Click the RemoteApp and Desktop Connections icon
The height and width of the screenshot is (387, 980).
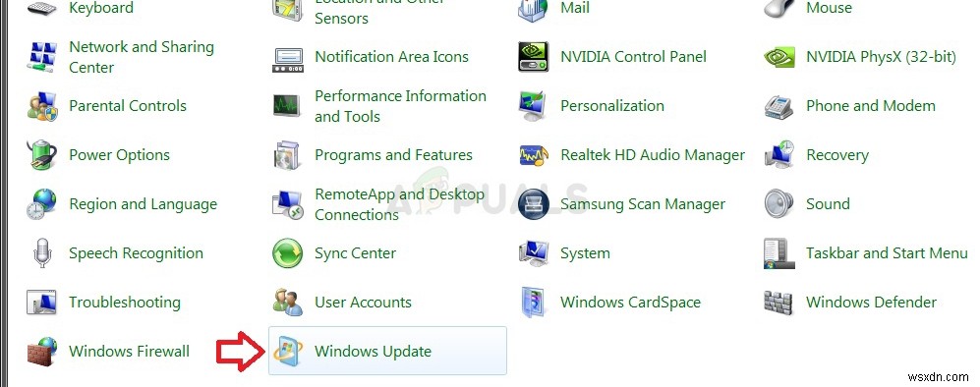tap(288, 204)
